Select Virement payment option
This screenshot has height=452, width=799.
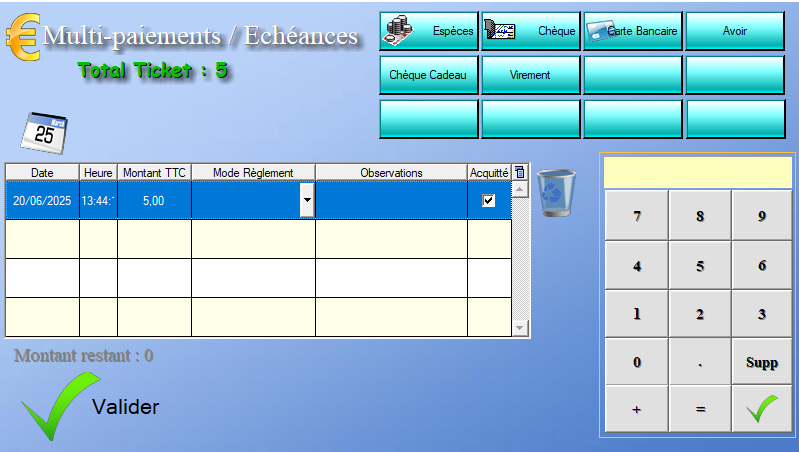(x=530, y=75)
